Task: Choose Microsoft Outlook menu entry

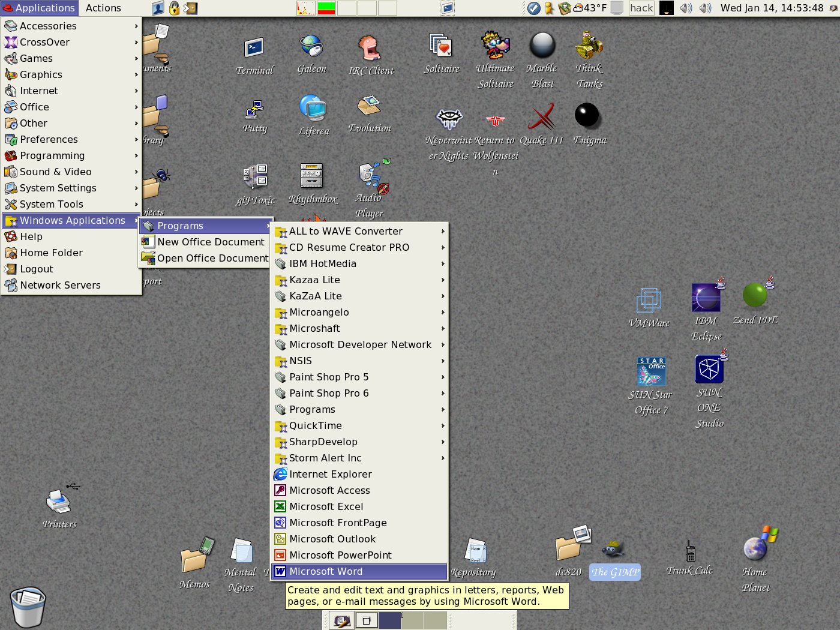Action: point(360,539)
